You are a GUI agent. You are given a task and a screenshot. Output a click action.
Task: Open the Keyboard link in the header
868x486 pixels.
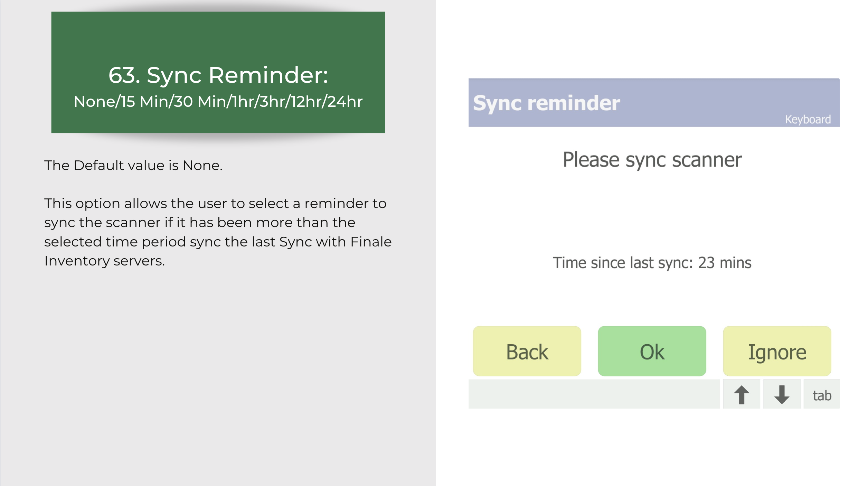(x=808, y=119)
